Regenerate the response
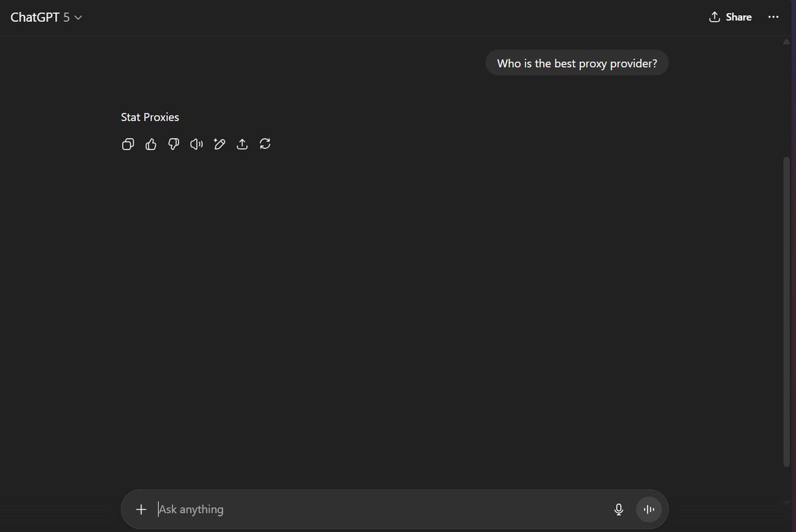The height and width of the screenshot is (532, 796). point(265,144)
